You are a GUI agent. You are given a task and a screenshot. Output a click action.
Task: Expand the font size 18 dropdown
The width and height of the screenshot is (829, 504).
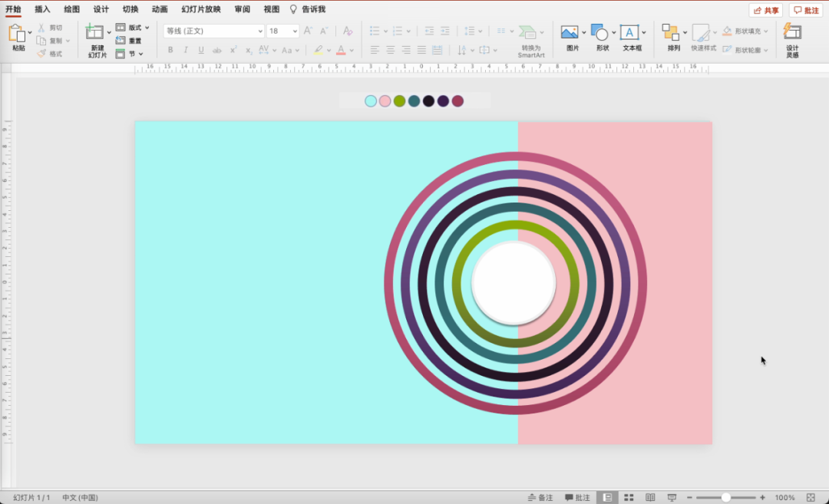[293, 31]
